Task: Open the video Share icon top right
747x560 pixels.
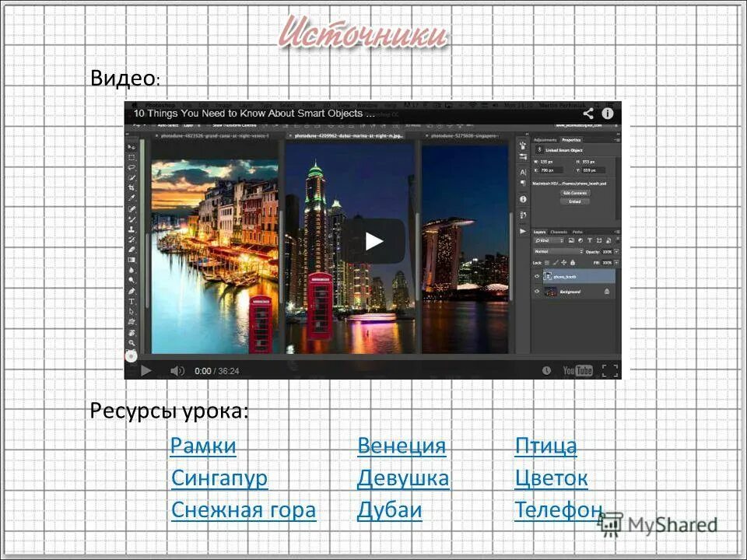Action: pos(589,113)
